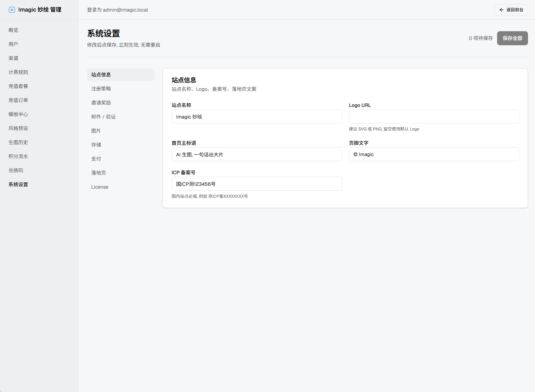Open the 邮件 / 验证 settings tab

[121, 117]
